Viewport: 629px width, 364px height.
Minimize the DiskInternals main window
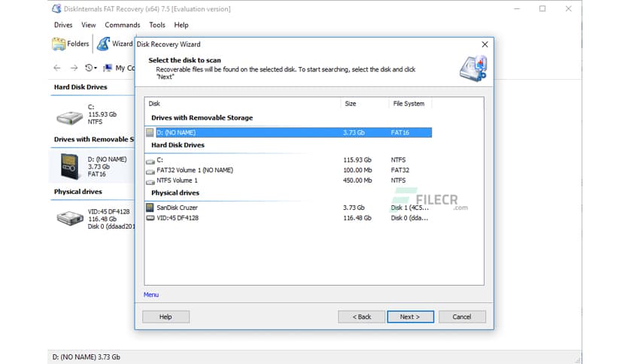517,8
